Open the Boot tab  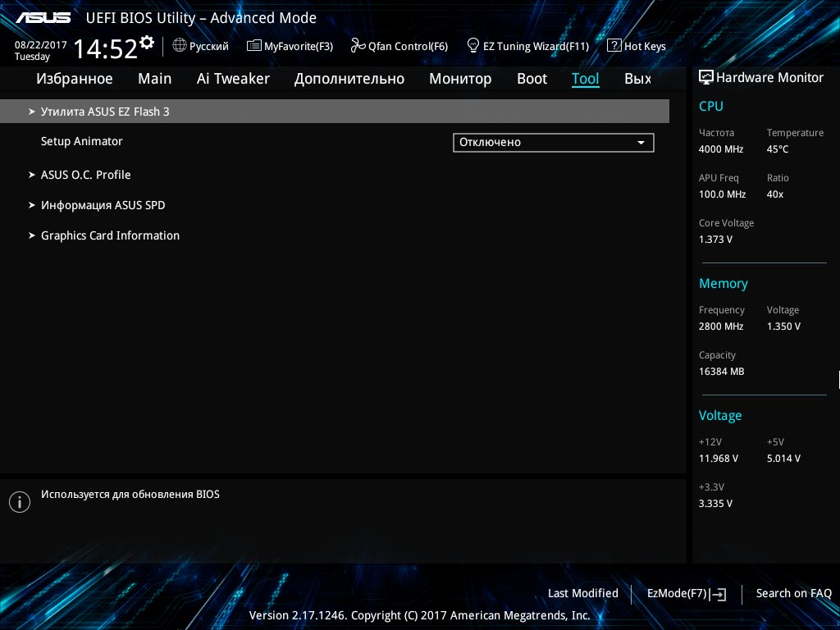[532, 79]
